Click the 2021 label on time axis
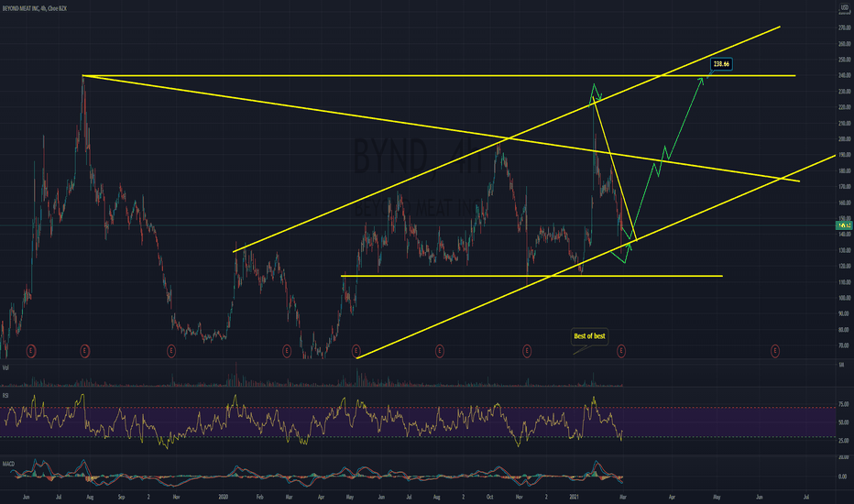The image size is (854, 504). pyautogui.click(x=574, y=497)
